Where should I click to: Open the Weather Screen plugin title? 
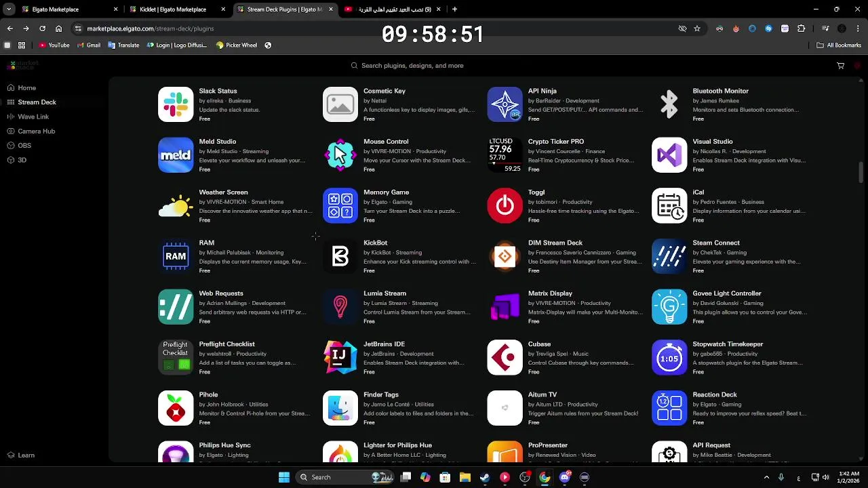point(223,192)
